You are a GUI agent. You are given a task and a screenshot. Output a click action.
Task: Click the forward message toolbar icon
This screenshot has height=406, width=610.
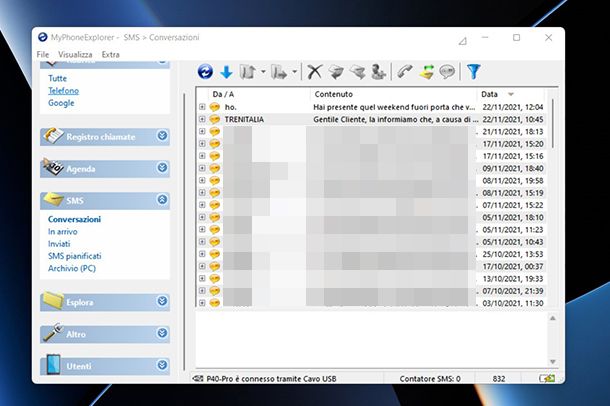pyautogui.click(x=357, y=72)
